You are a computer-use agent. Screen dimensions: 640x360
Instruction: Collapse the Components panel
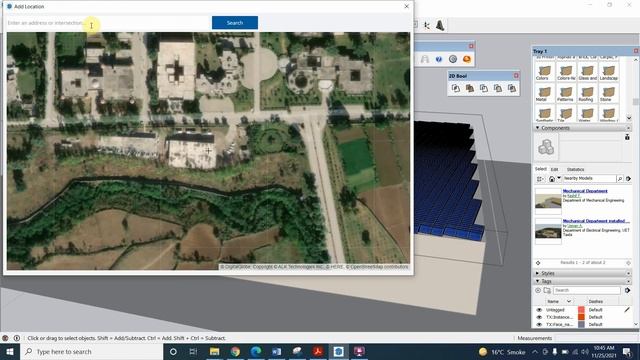click(x=538, y=128)
